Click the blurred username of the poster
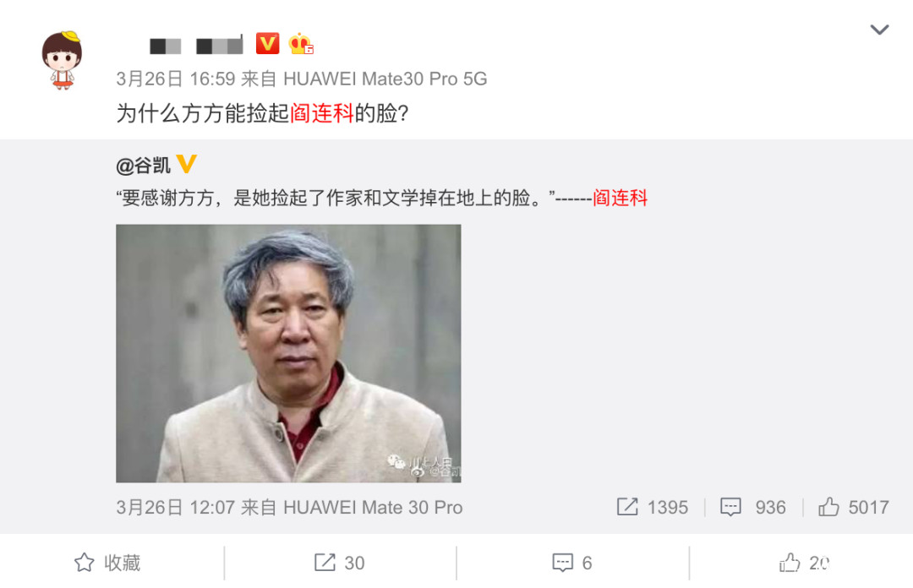The image size is (913, 588). 195,45
